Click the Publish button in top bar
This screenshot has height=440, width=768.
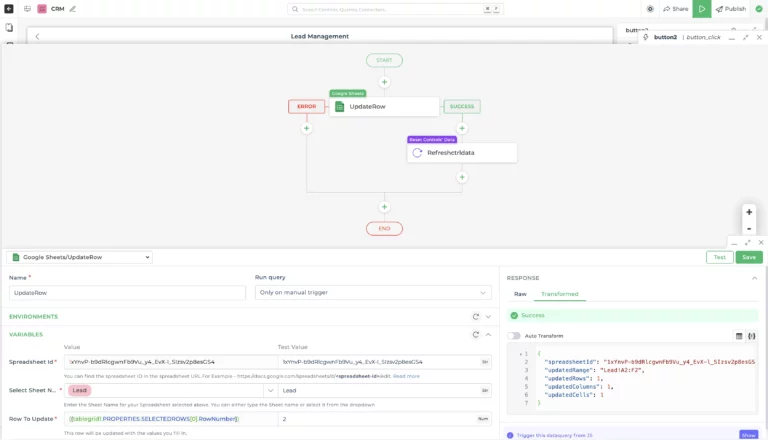coord(731,8)
